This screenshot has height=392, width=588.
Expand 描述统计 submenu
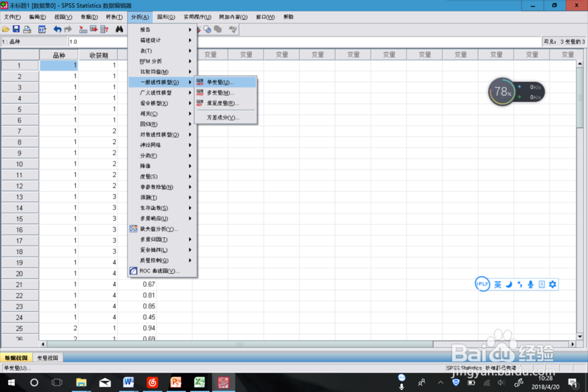coord(162,40)
